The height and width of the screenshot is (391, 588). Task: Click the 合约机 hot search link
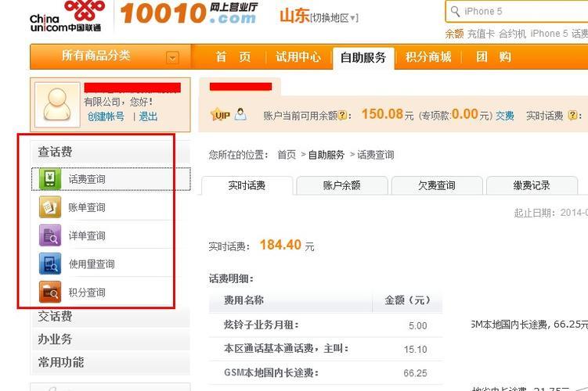(513, 34)
